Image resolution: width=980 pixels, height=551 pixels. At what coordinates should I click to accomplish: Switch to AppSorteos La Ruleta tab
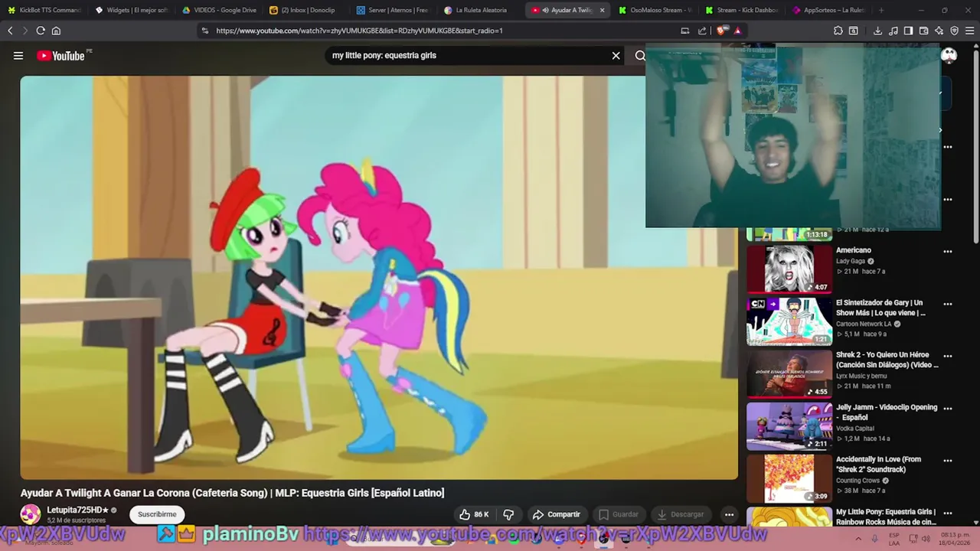[830, 10]
